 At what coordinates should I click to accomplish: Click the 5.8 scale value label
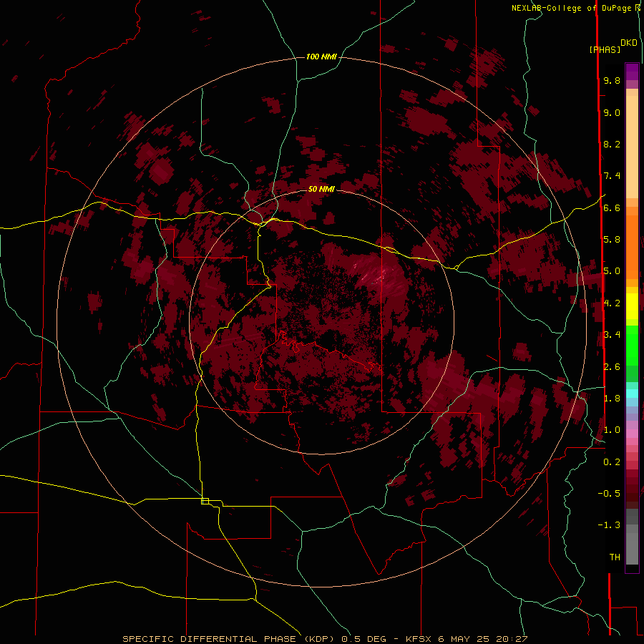point(612,240)
